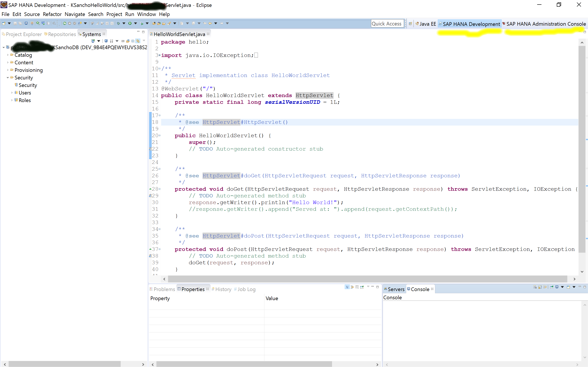588x367 pixels.
Task: Toggle Scroll Lock in Console view
Action: [x=540, y=287]
